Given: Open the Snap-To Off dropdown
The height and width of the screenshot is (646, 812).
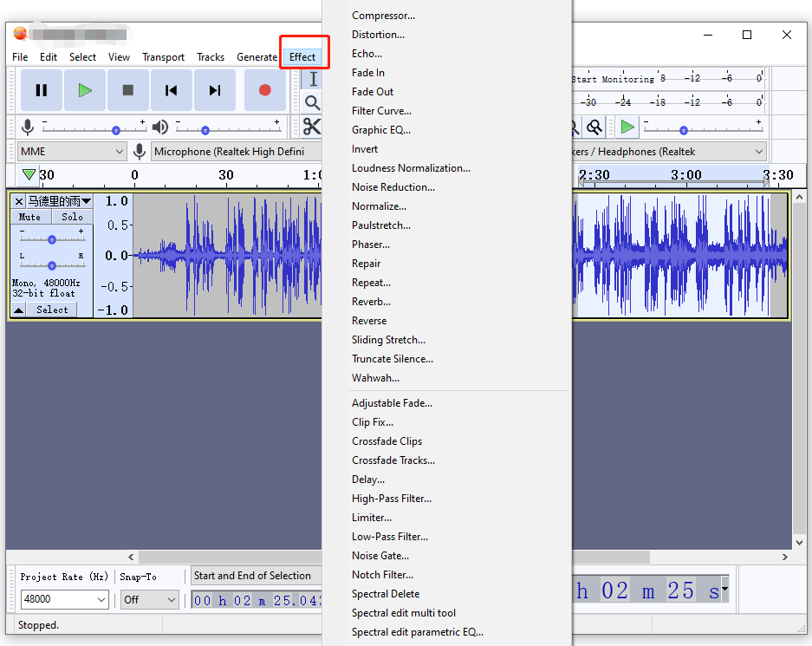Looking at the screenshot, I should point(150,599).
